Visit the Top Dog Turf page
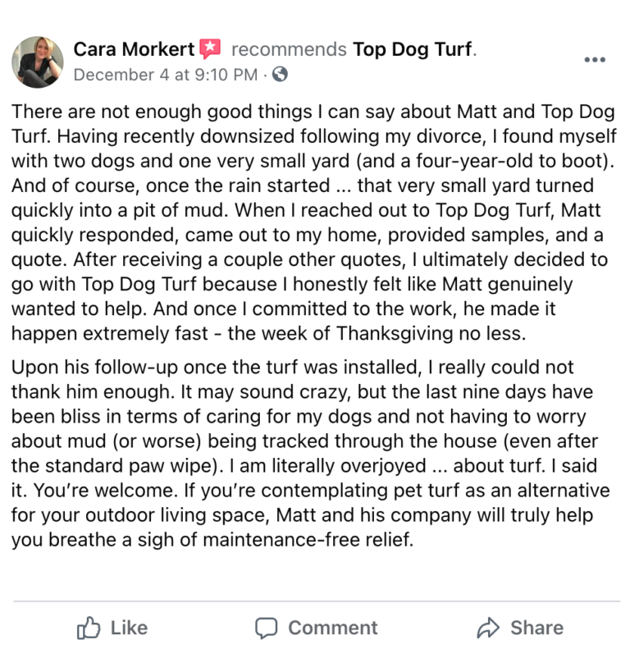Screen dimensions: 630x672 point(413,49)
